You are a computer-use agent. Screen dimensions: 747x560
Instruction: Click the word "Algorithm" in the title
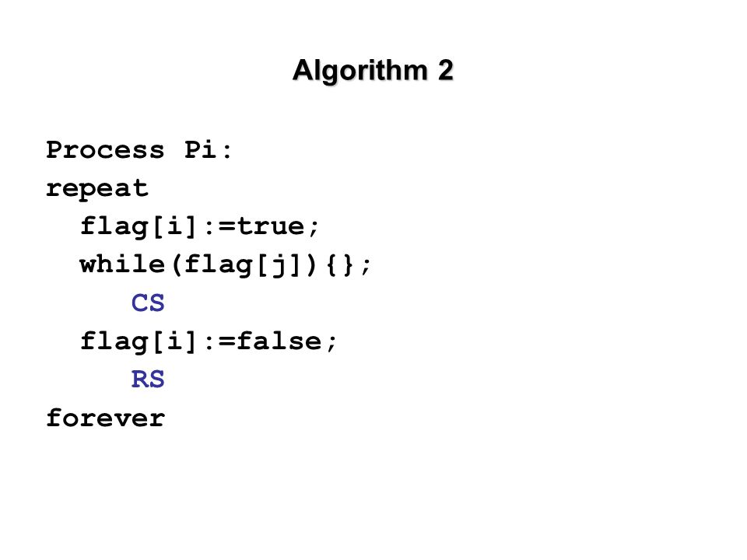(360, 71)
